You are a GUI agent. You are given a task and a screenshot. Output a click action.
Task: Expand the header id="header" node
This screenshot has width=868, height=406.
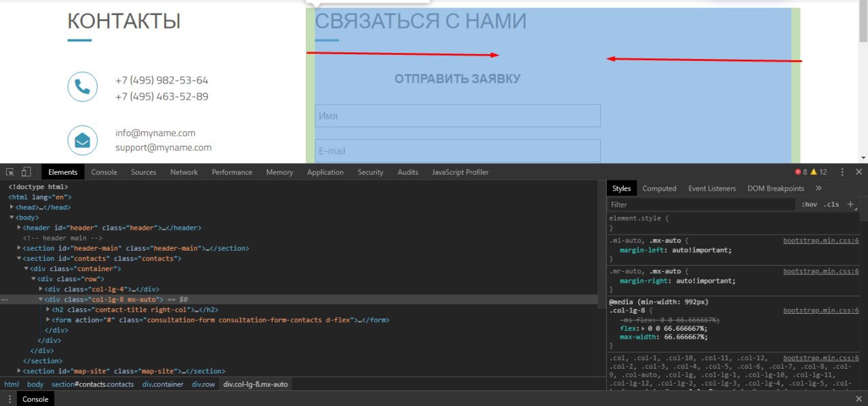pos(19,228)
